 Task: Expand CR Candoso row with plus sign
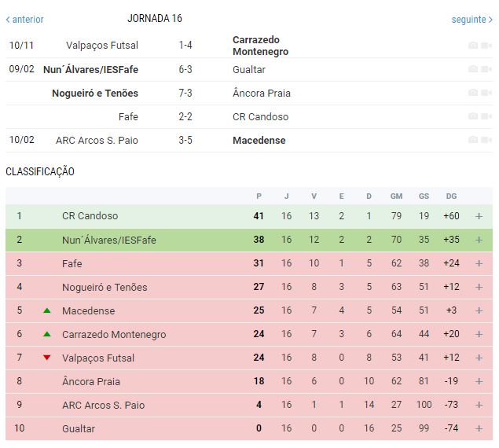tap(479, 216)
